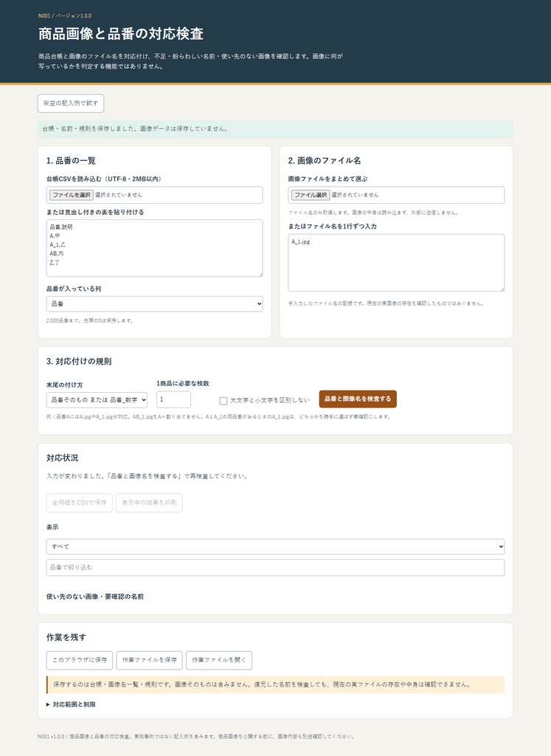The height and width of the screenshot is (756, 551).
Task: Click the file names text area containing A_1.jpg
Action: [x=396, y=263]
